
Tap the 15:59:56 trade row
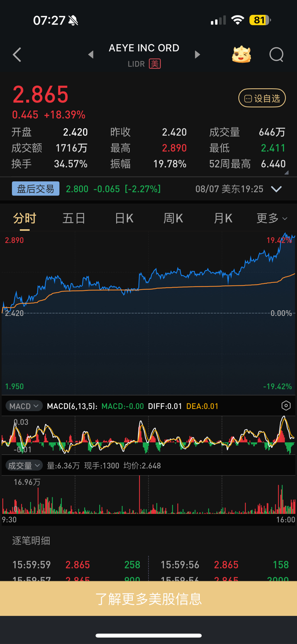(x=225, y=565)
